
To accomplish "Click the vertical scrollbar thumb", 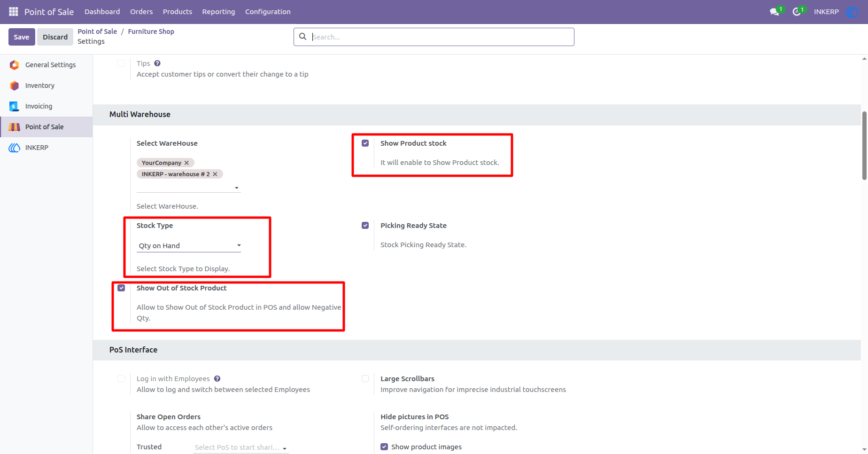I will tap(864, 146).
